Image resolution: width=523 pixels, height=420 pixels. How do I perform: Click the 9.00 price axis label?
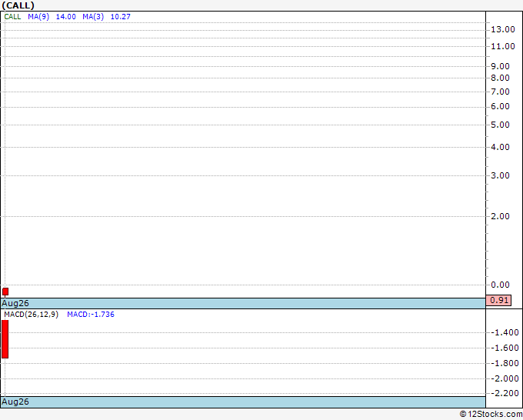coord(501,66)
